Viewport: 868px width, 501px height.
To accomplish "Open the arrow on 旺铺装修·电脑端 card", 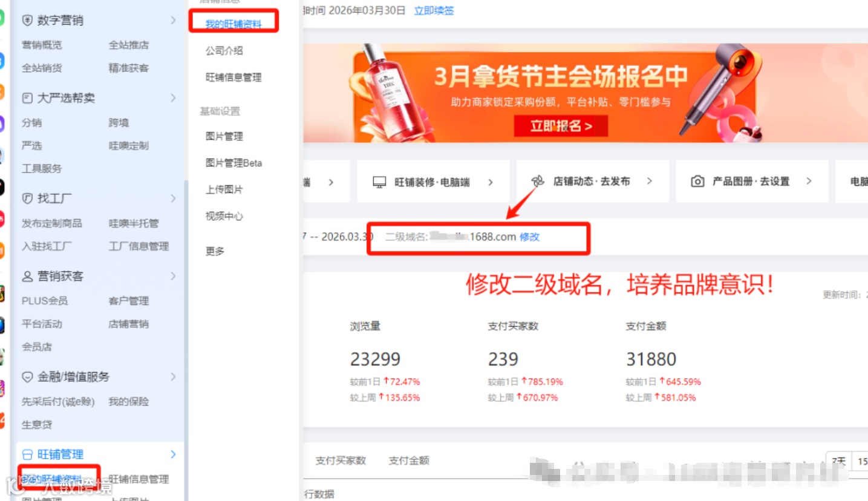I will 491,182.
